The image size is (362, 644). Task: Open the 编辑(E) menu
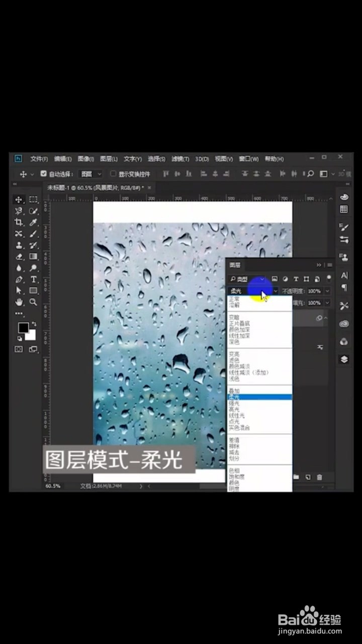63,158
